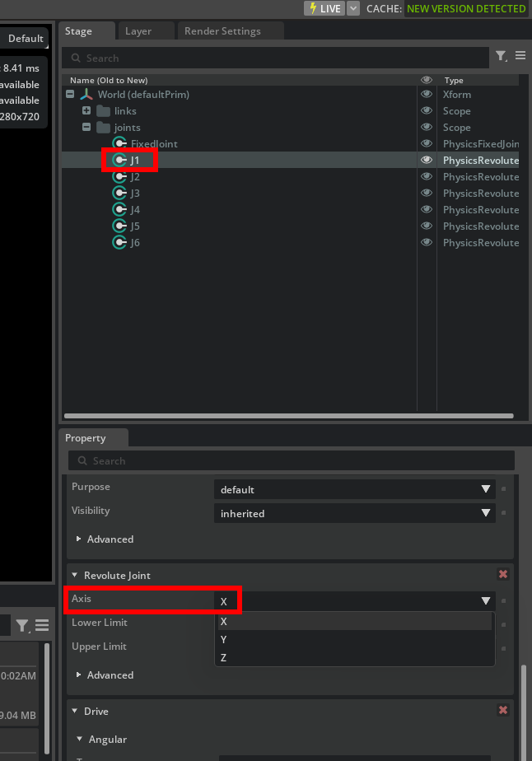Viewport: 532px width, 761px height.
Task: Collapse the joints folder in tree
Action: pyautogui.click(x=86, y=128)
